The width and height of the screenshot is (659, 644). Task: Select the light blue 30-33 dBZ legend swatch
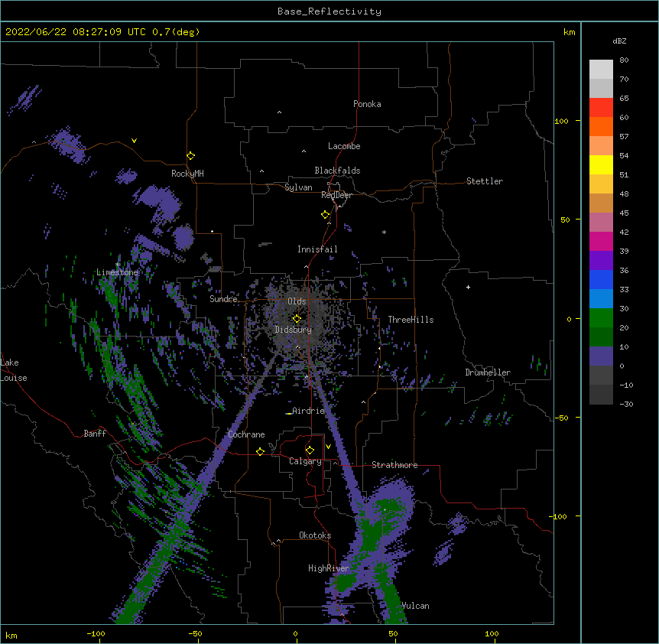601,299
